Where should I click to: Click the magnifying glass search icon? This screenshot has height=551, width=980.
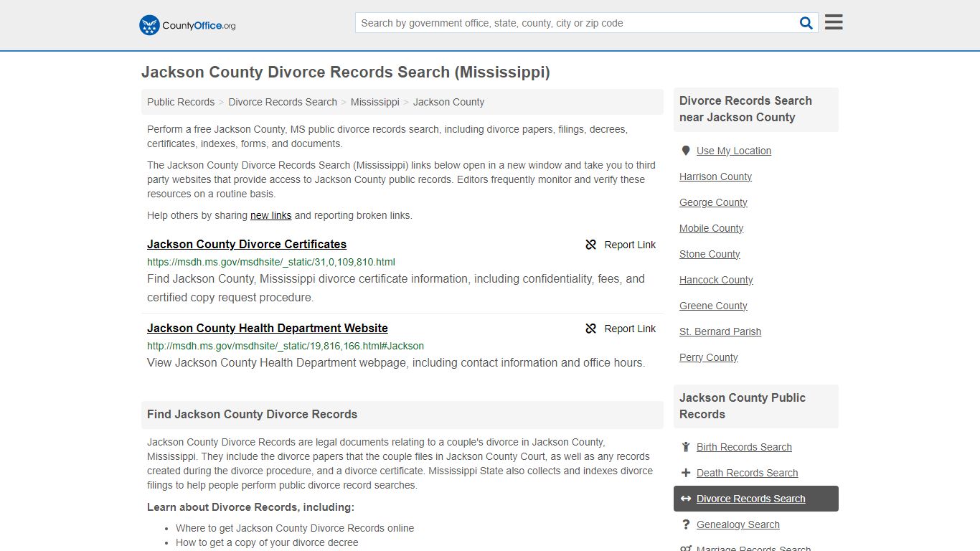pos(806,23)
